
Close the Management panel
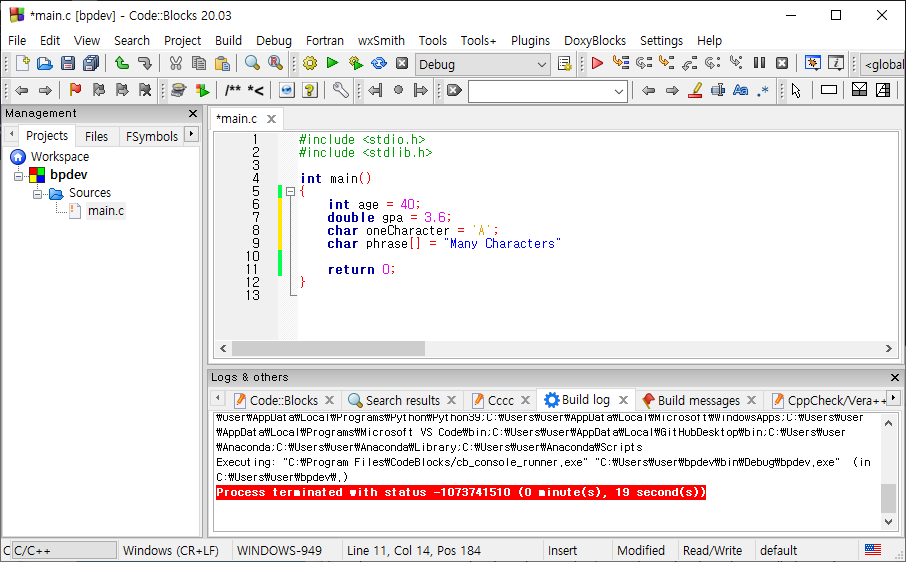[193, 114]
